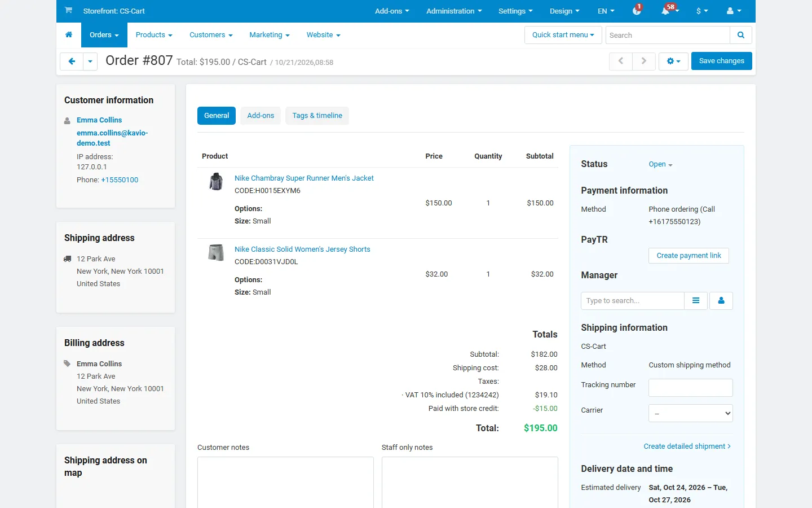Go to the previous order arrow
This screenshot has height=508, width=812.
tap(621, 61)
